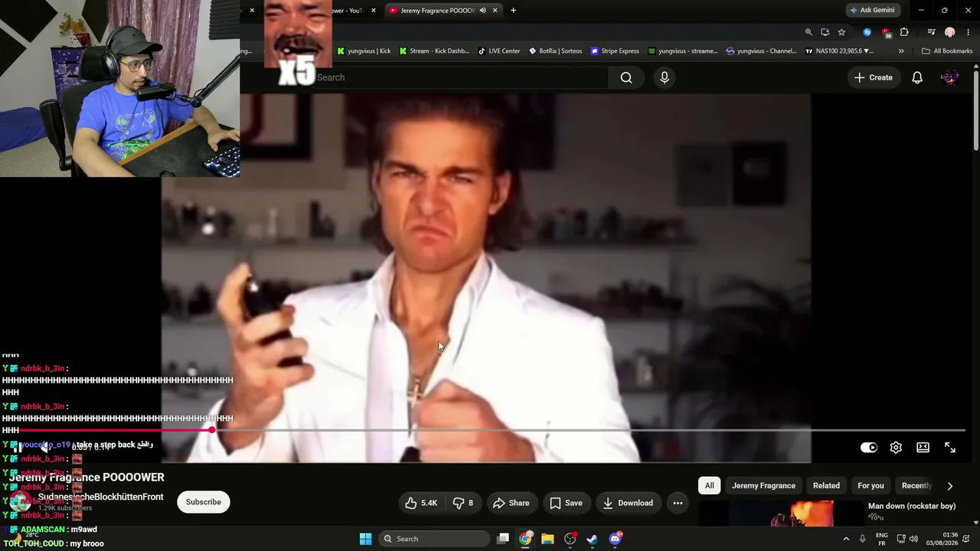Toggle the autoplay switch on the player
The image size is (980, 551).
[869, 448]
